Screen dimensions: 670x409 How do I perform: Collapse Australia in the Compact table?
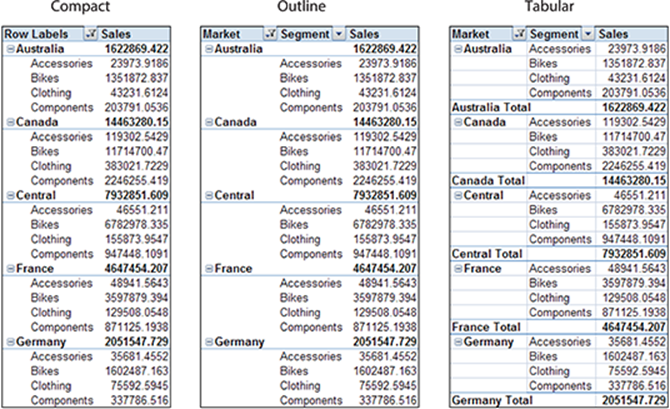[11, 49]
